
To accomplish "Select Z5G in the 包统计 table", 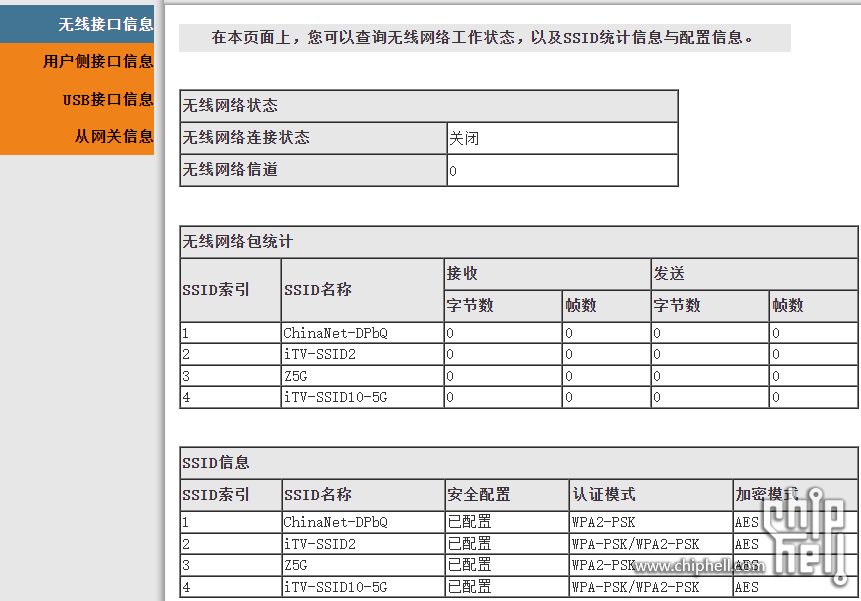I will 295,376.
